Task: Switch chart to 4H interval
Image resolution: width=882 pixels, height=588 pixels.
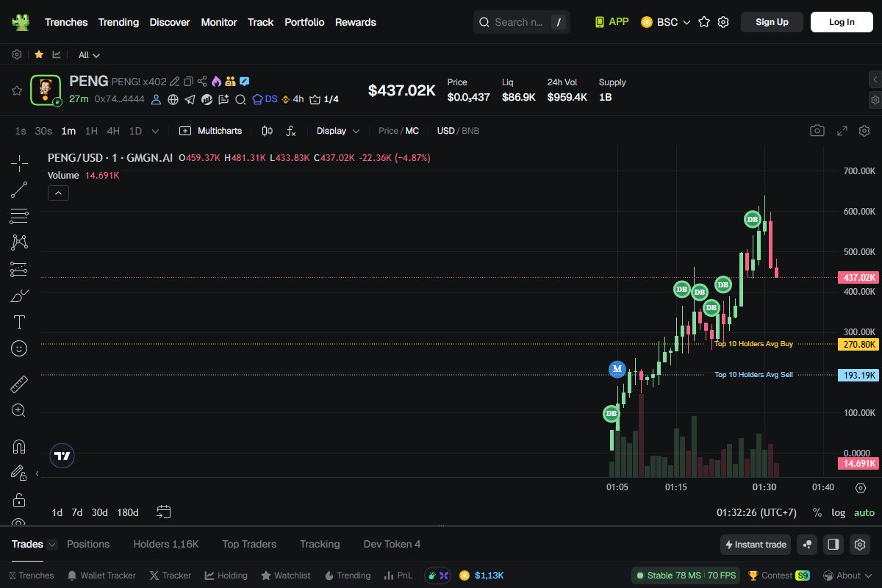Action: [x=113, y=131]
